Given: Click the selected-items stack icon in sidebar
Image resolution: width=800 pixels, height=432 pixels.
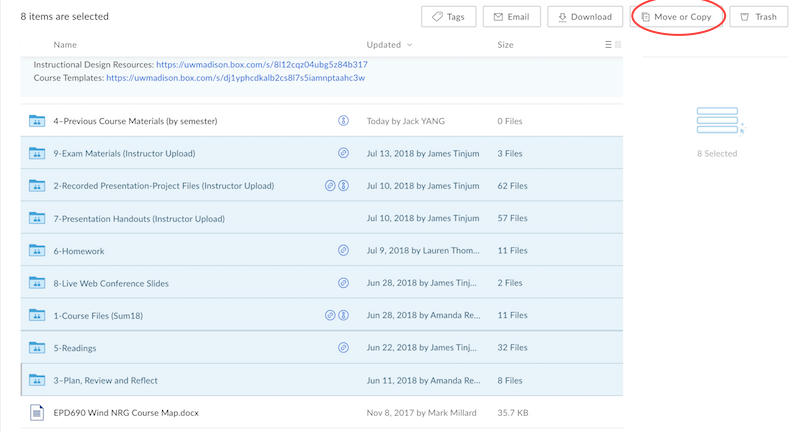Looking at the screenshot, I should pyautogui.click(x=720, y=121).
